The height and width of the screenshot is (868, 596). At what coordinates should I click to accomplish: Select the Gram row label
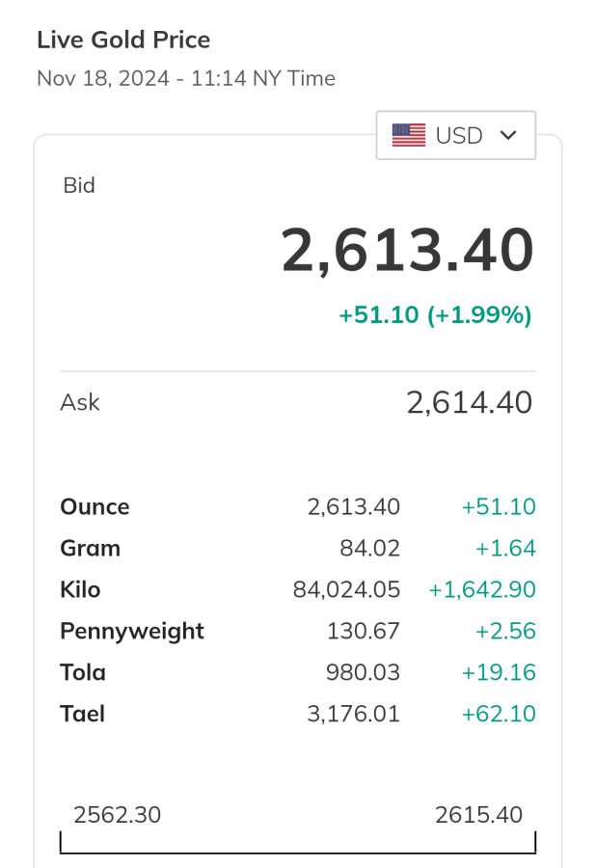[90, 548]
